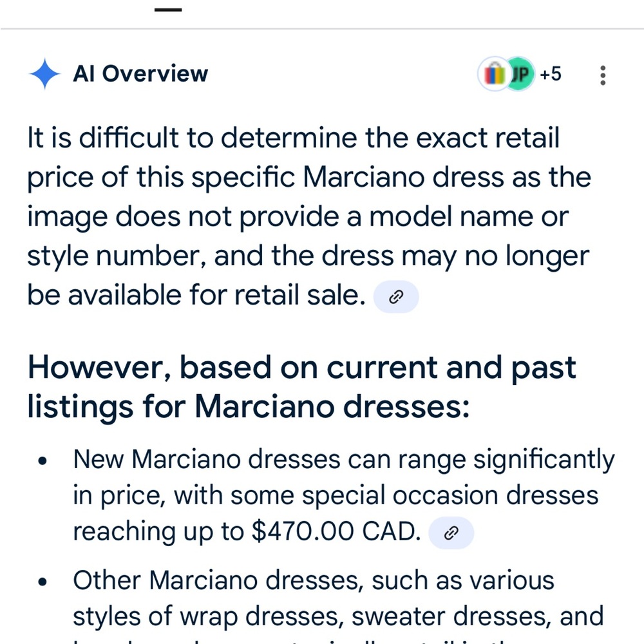Image resolution: width=644 pixels, height=644 pixels.
Task: Tap the '$470.00 CAD' price text
Action: click(x=336, y=531)
